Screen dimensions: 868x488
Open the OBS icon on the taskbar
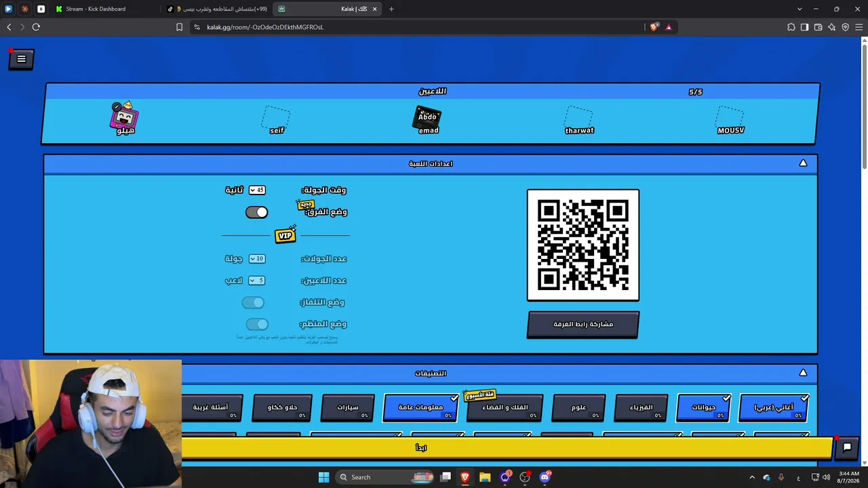[x=525, y=477]
